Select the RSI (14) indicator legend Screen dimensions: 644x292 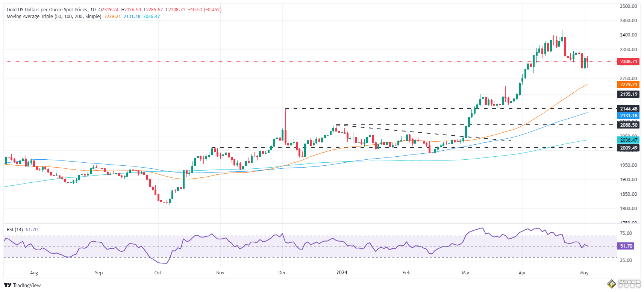15,230
